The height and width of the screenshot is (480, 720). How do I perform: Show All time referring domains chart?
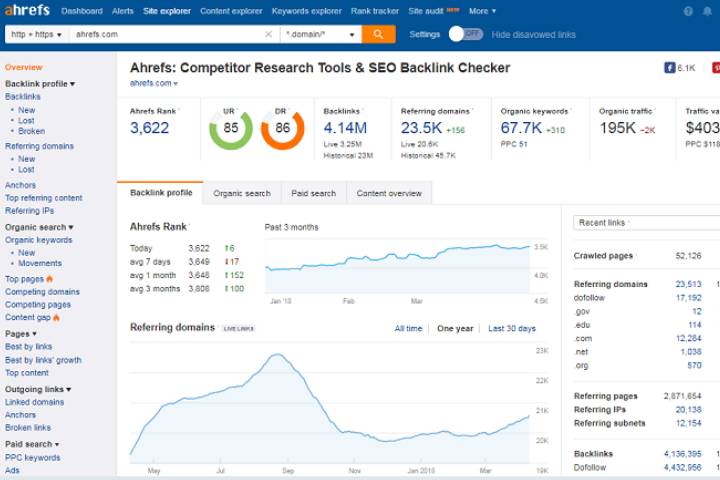click(408, 328)
